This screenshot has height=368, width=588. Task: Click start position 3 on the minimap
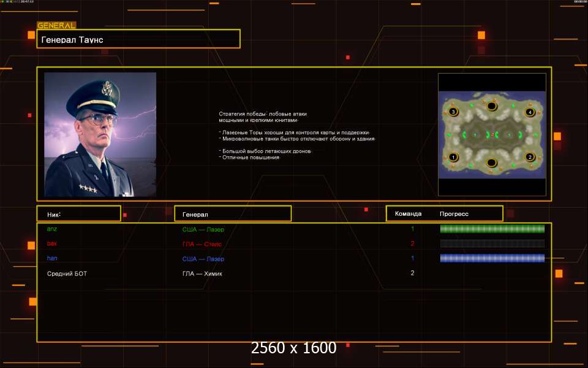[453, 112]
